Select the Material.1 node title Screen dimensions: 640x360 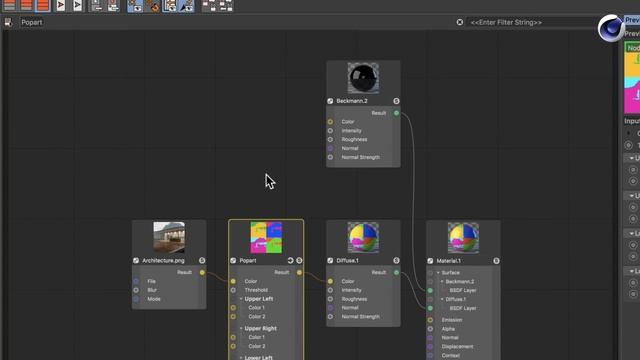pos(449,261)
